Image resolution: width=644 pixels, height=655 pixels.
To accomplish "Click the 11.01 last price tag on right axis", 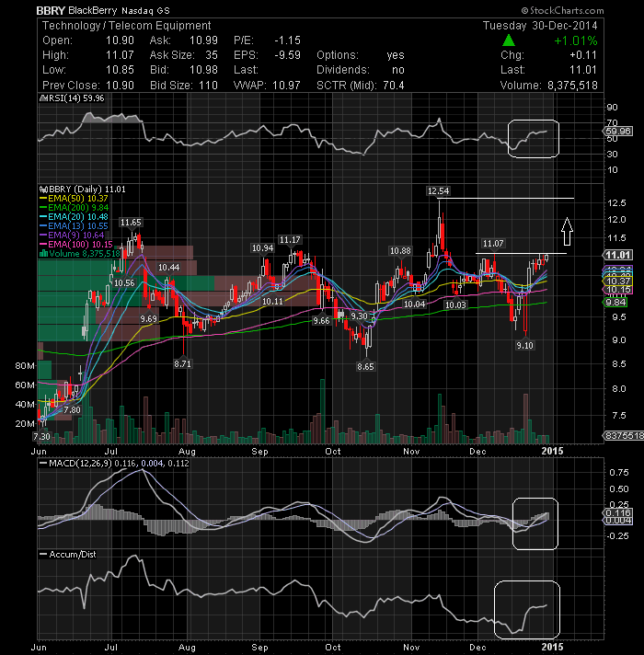I will tap(618, 255).
